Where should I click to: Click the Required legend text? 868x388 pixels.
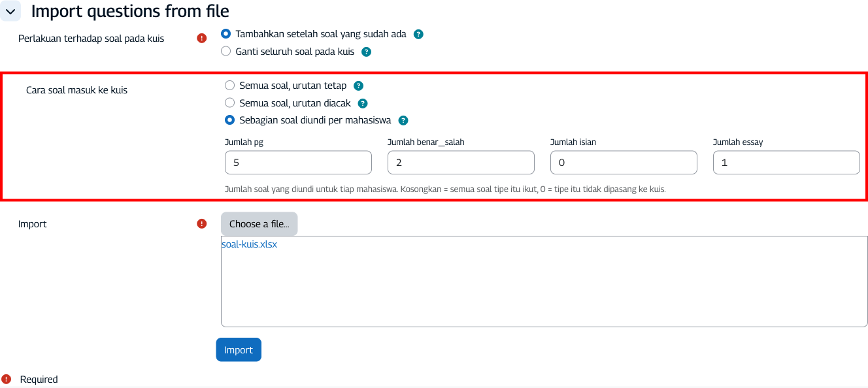click(39, 380)
